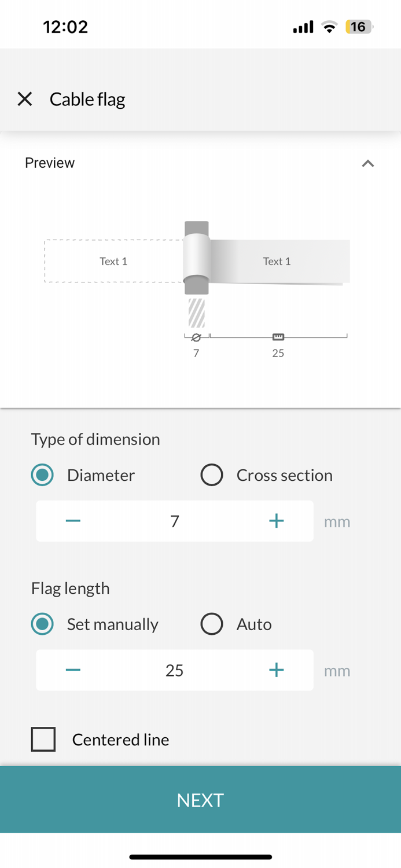The height and width of the screenshot is (868, 401).
Task: Decrease flag length with minus icon
Action: click(73, 670)
